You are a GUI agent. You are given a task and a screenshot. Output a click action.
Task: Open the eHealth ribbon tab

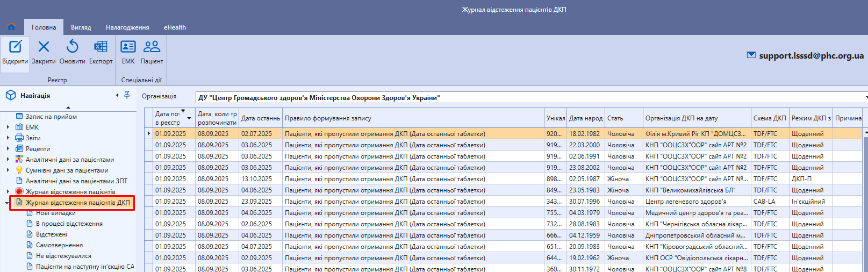[x=175, y=27]
